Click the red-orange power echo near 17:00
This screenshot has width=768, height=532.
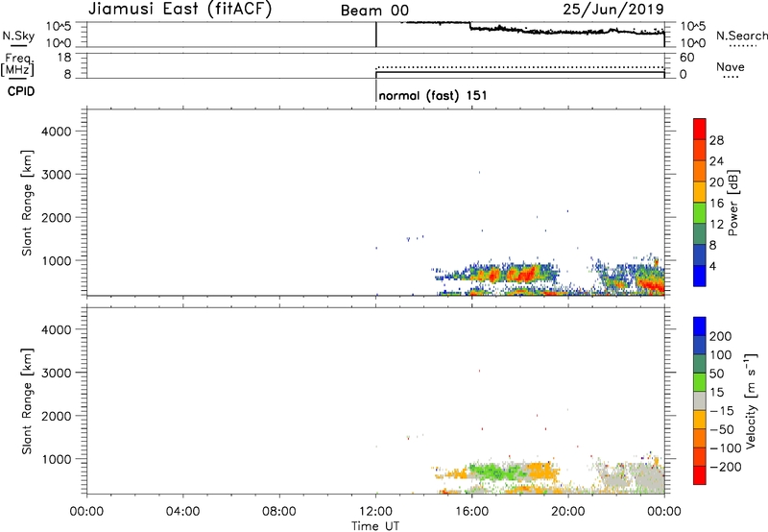coord(494,275)
